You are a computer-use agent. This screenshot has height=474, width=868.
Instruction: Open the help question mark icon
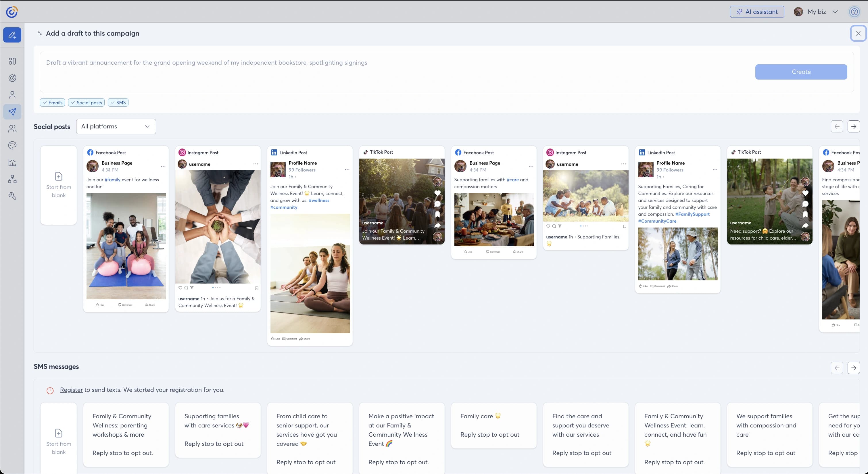854,12
